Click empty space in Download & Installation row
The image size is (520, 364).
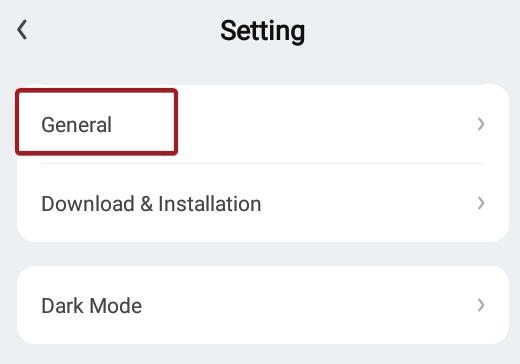(x=367, y=203)
